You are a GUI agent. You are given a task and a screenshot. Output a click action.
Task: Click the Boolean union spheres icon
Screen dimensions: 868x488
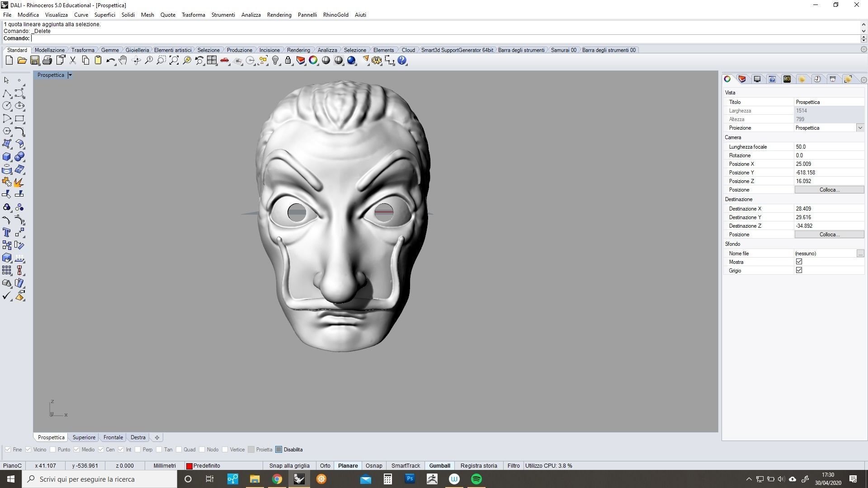pos(19,157)
